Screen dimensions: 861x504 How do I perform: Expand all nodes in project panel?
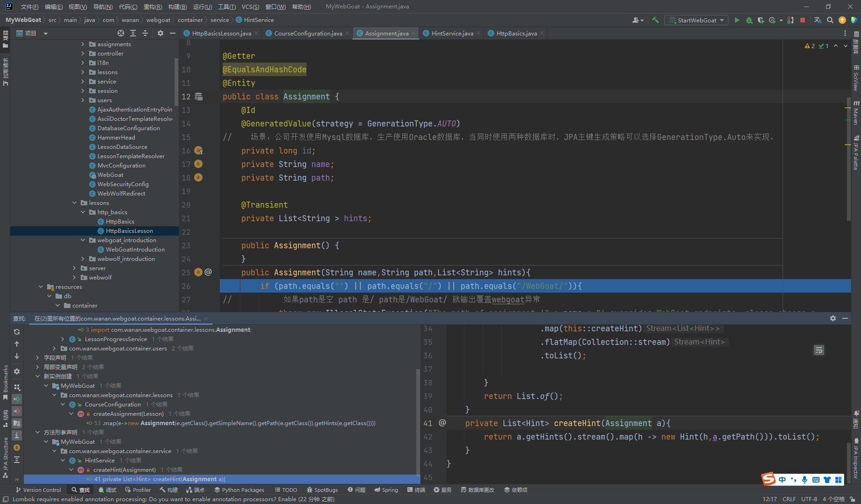click(133, 33)
